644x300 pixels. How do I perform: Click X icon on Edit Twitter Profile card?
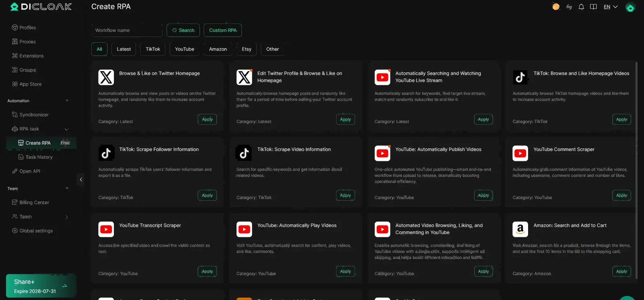point(244,77)
